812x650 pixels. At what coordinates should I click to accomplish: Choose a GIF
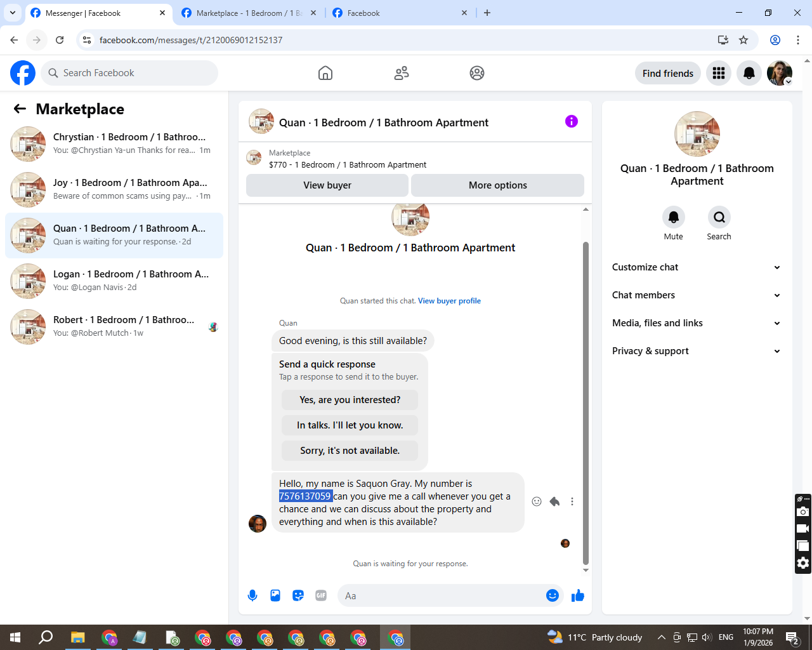click(x=321, y=595)
